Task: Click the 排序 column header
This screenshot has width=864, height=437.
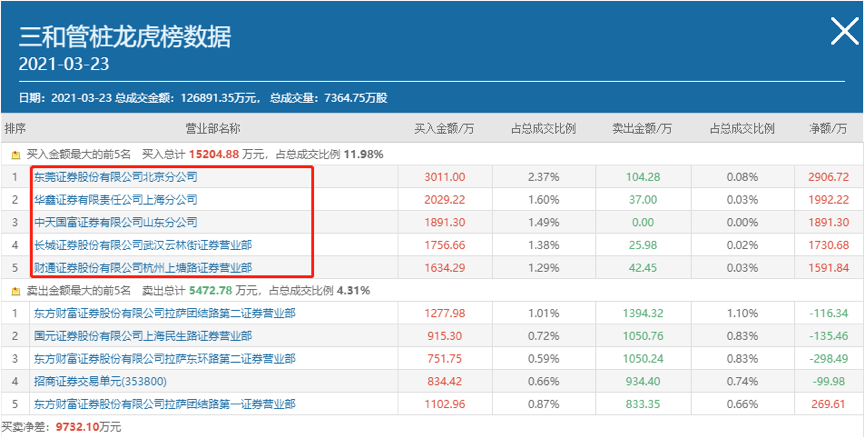Action: coord(15,129)
